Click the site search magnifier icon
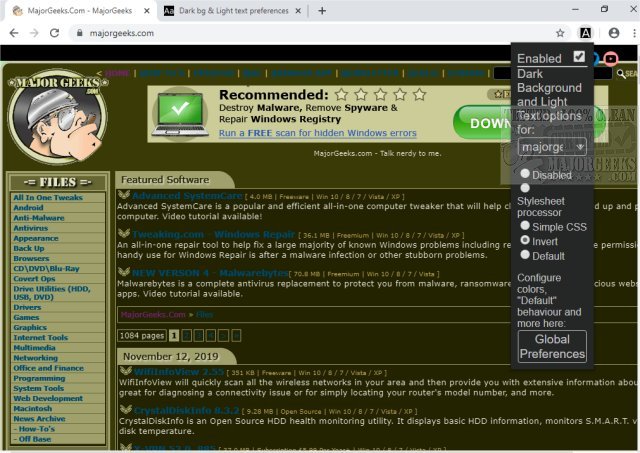Screen dimensions: 640x453 [x=621, y=74]
